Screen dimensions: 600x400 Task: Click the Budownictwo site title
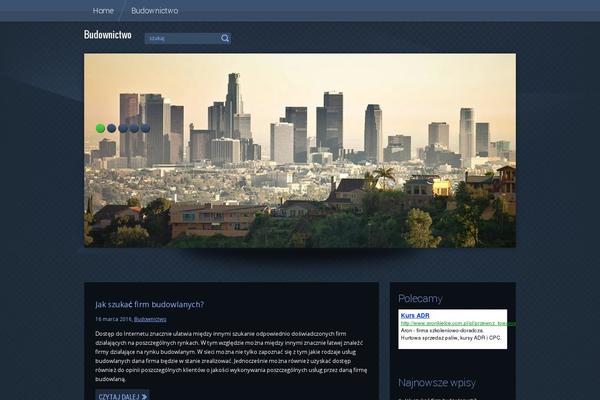click(108, 34)
